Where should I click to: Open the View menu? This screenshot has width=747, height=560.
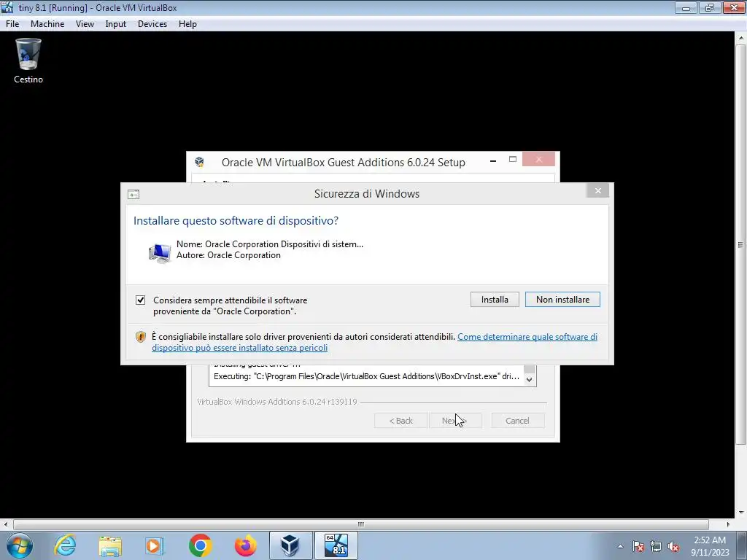tap(85, 24)
